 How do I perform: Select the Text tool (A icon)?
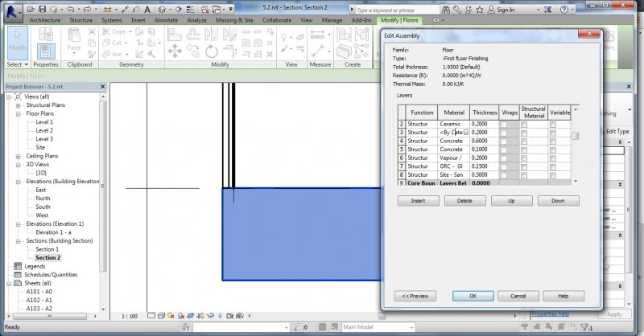[x=147, y=9]
